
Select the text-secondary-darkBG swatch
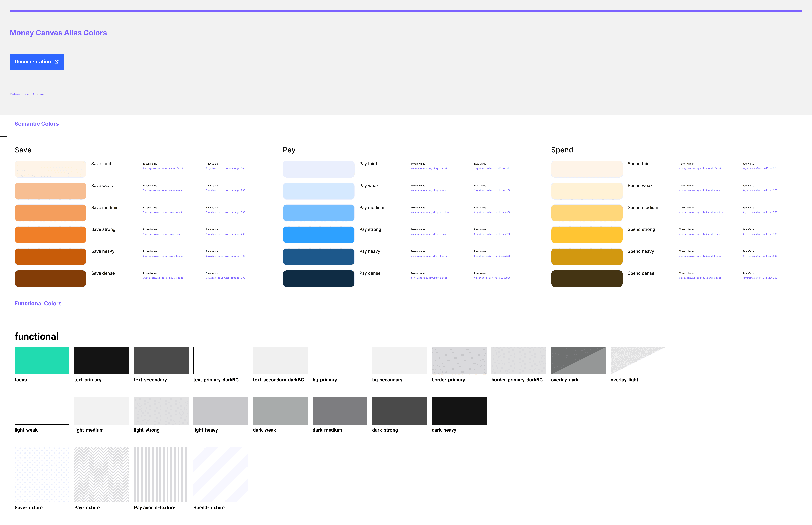(280, 361)
